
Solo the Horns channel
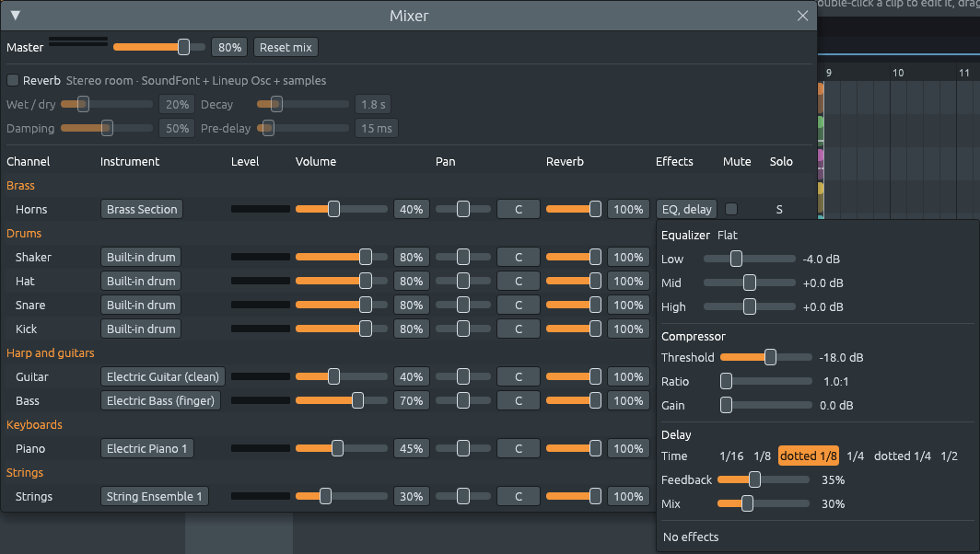pyautogui.click(x=779, y=209)
